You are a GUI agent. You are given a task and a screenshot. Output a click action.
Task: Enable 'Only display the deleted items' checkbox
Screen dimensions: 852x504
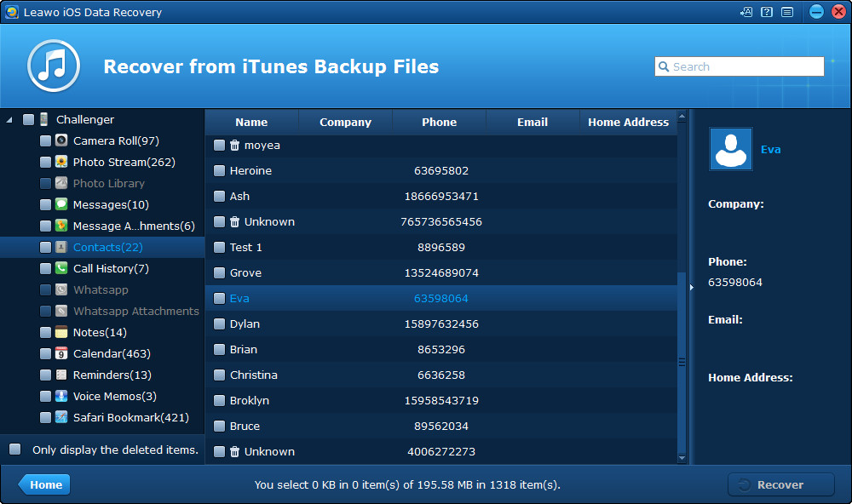tap(15, 450)
